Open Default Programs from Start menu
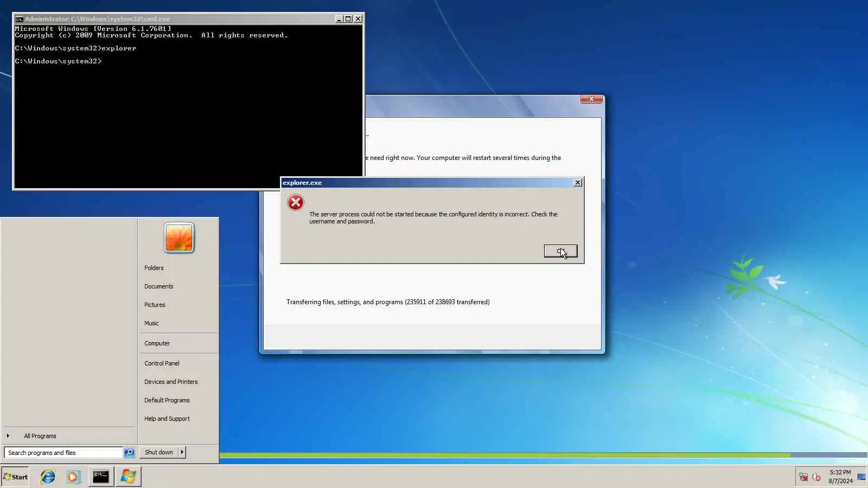 click(167, 400)
